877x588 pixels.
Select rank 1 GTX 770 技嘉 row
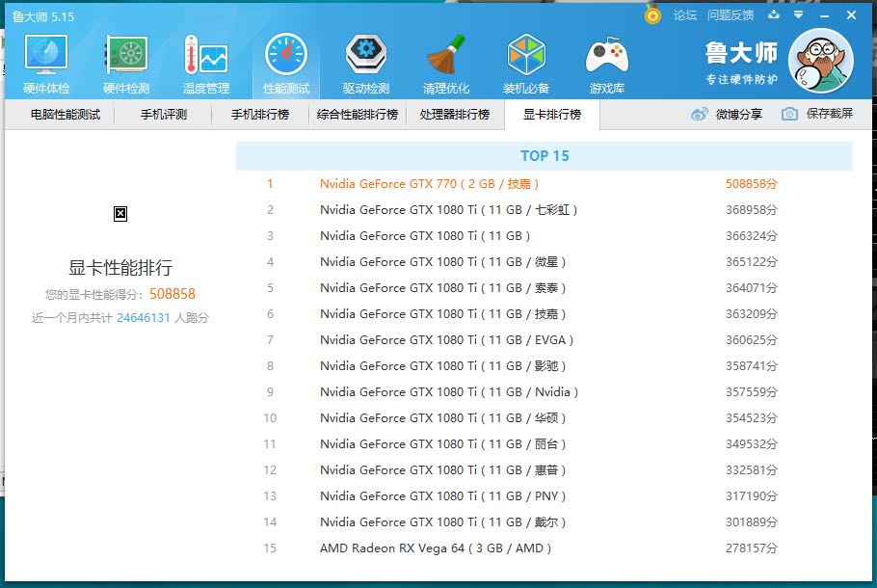click(545, 183)
